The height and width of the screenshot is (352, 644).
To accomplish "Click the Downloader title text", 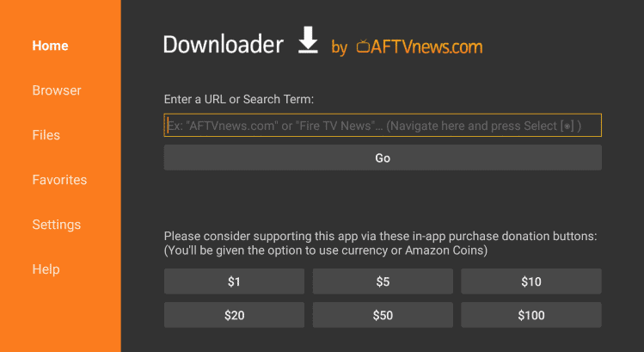I will point(224,45).
